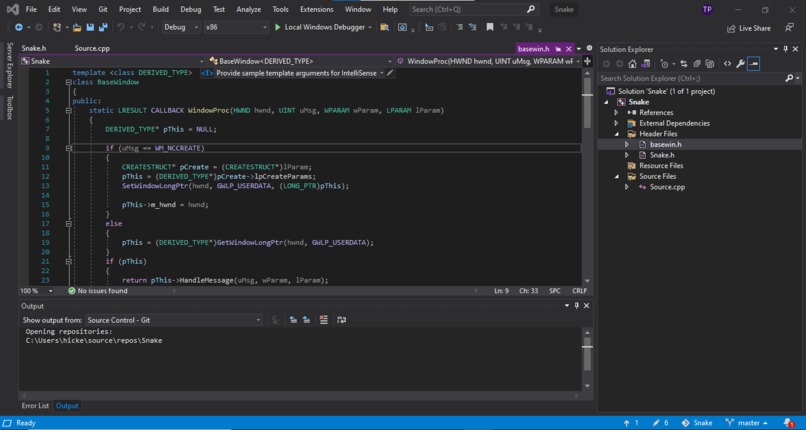Toggle Show All Files in Solution Explorer

710,64
